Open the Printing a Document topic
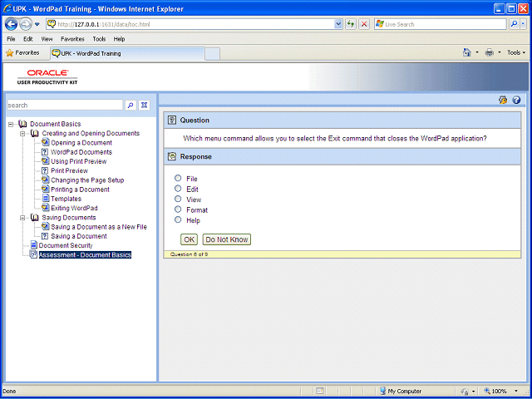Screen dimensions: 532x399 [80, 190]
